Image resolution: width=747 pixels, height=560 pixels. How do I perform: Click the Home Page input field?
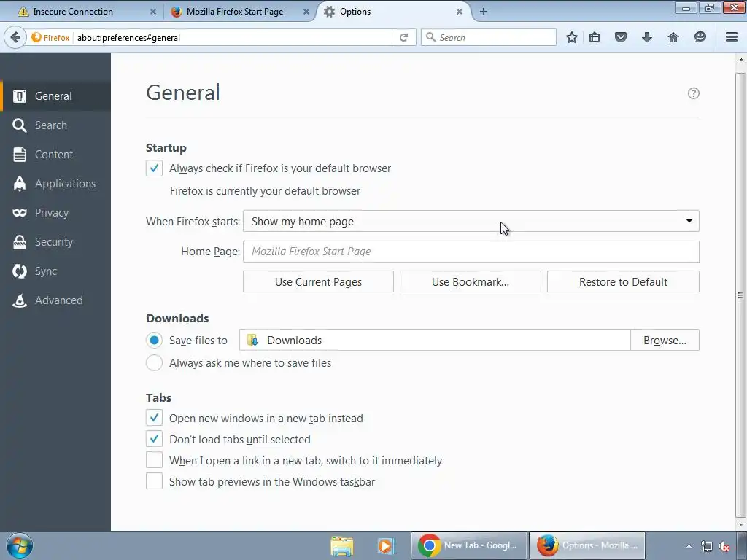click(471, 252)
